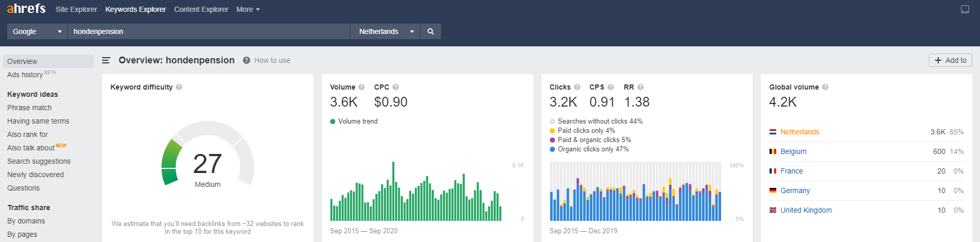The width and height of the screenshot is (980, 242).
Task: Click the Volume trend bar chart
Action: pyautogui.click(x=416, y=191)
